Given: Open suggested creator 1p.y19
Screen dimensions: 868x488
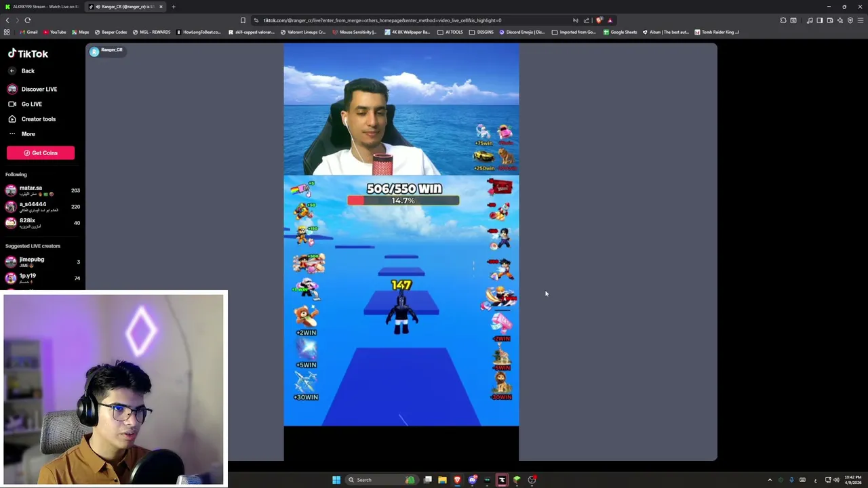Looking at the screenshot, I should tap(42, 278).
